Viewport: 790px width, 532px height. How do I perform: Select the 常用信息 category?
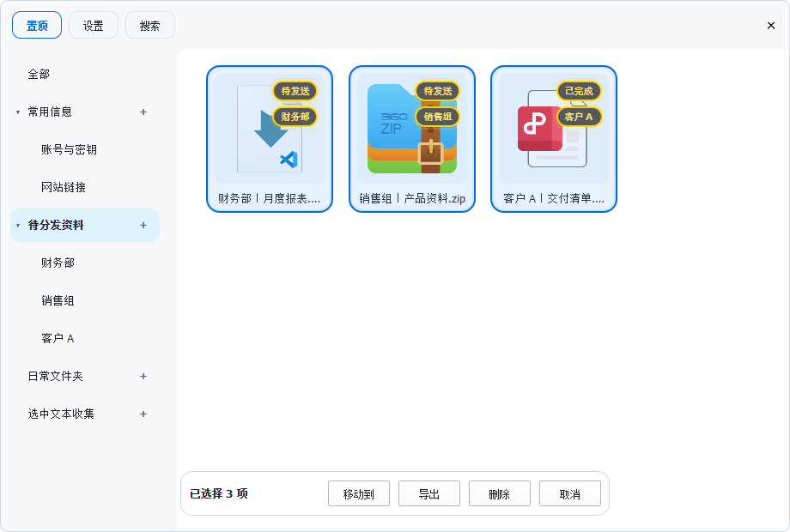85,112
